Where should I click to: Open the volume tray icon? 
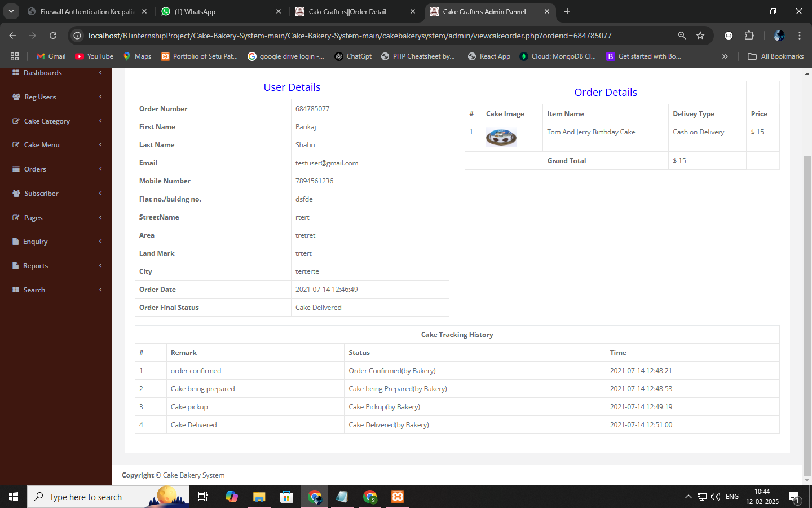(715, 497)
